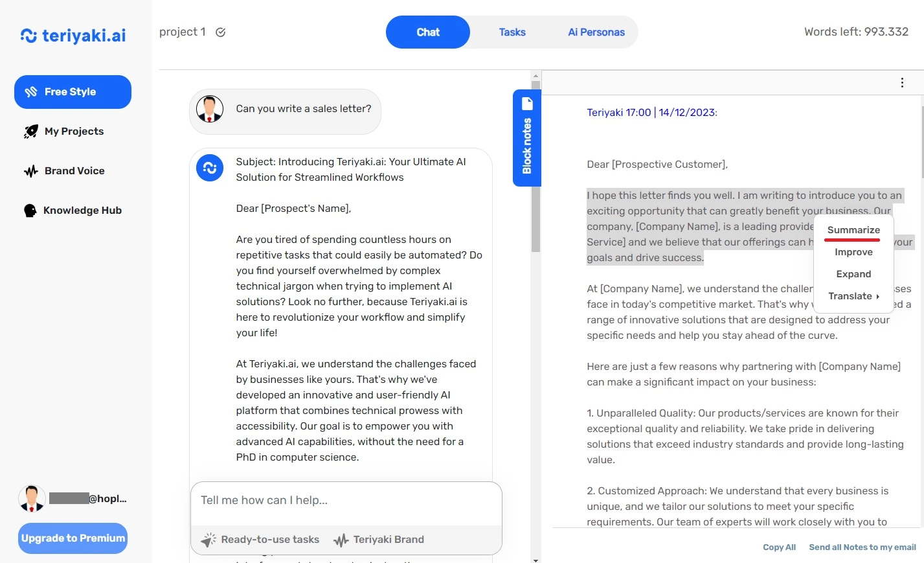This screenshot has width=924, height=563.
Task: Select Teriyaki Brand voice
Action: pyautogui.click(x=379, y=540)
